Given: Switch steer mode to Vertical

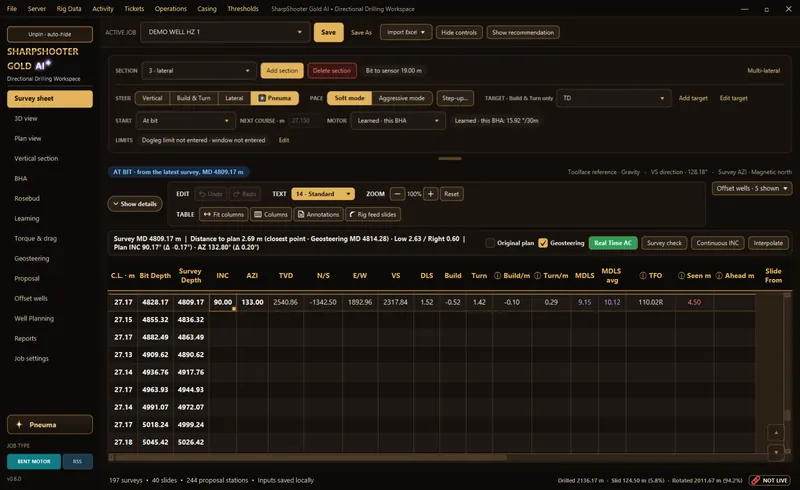Looking at the screenshot, I should [152, 98].
